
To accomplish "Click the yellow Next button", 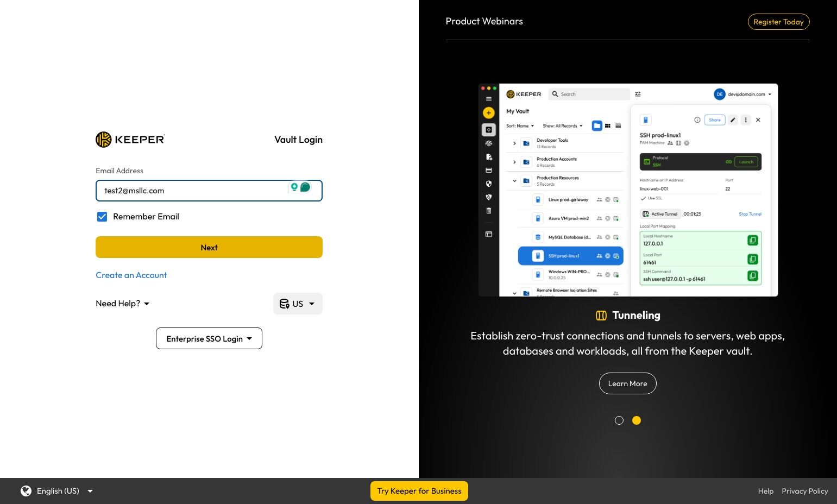I will 209,247.
